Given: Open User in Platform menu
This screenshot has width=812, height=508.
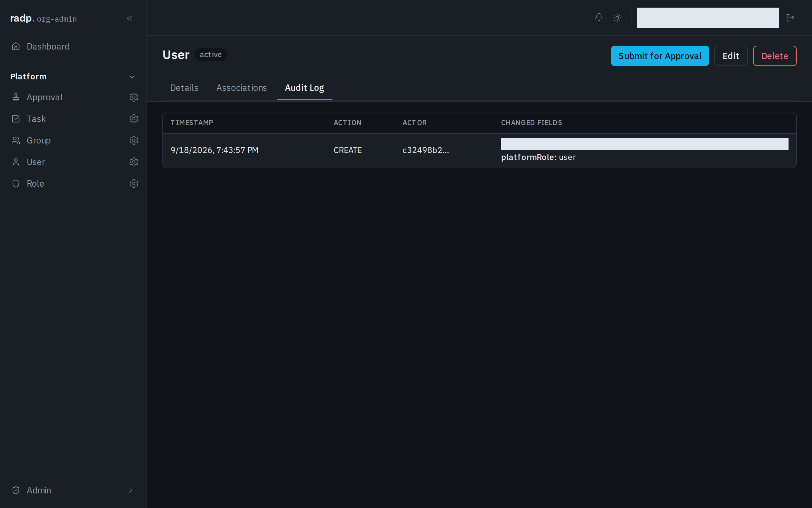Looking at the screenshot, I should [64, 162].
